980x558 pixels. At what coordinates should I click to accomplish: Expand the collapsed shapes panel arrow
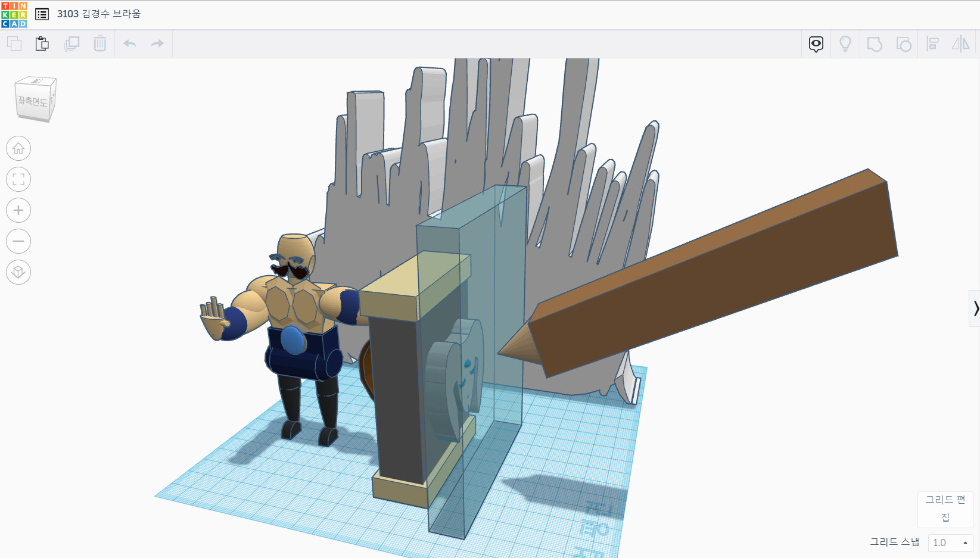pyautogui.click(x=975, y=308)
